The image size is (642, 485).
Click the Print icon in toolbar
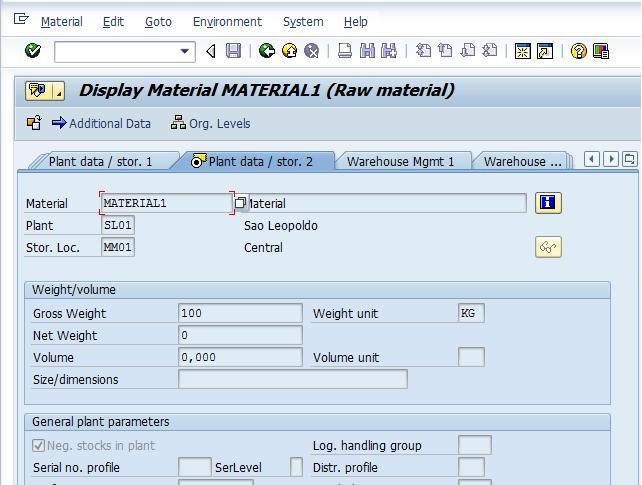[344, 51]
